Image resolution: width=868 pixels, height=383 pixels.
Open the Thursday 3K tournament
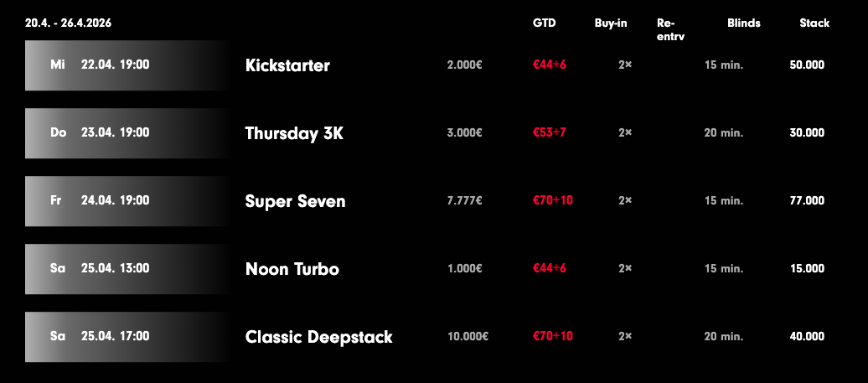[294, 133]
